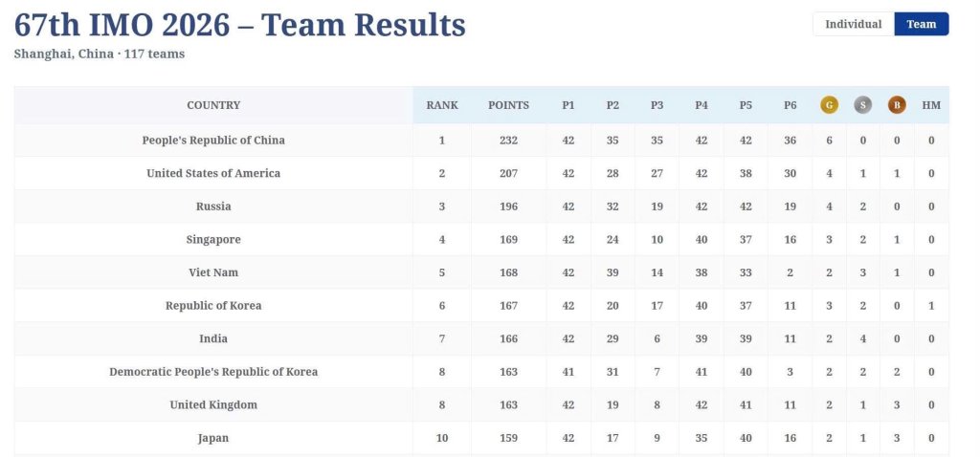Sort table by the RANK header
Image resolution: width=980 pixels, height=457 pixels.
tap(442, 105)
